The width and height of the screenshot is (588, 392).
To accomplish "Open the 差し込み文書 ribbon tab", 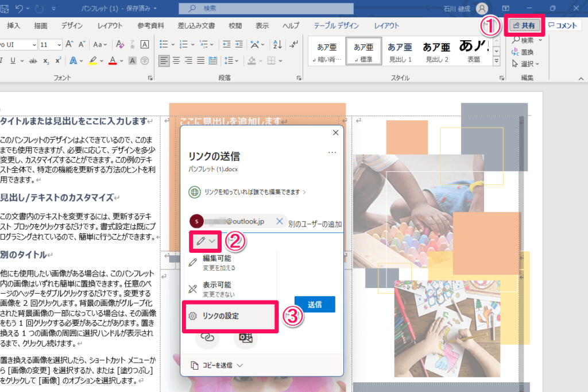I will 196,25.
